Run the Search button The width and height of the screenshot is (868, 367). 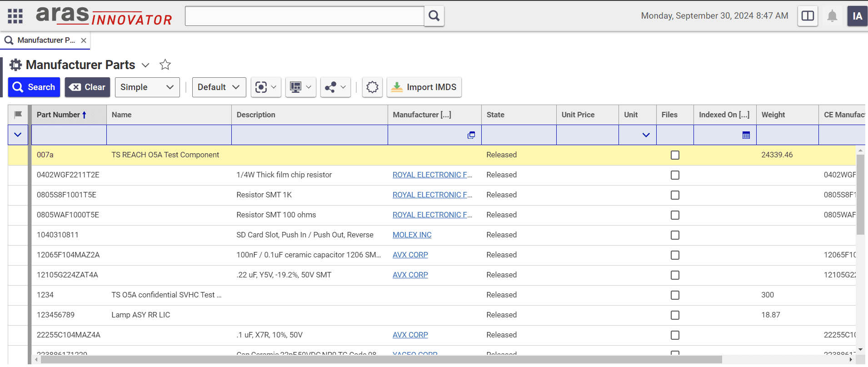pos(34,87)
